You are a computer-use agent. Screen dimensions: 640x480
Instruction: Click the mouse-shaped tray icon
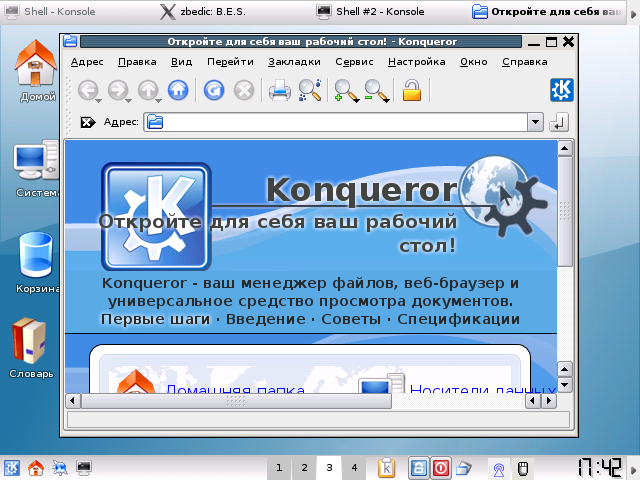point(523,469)
